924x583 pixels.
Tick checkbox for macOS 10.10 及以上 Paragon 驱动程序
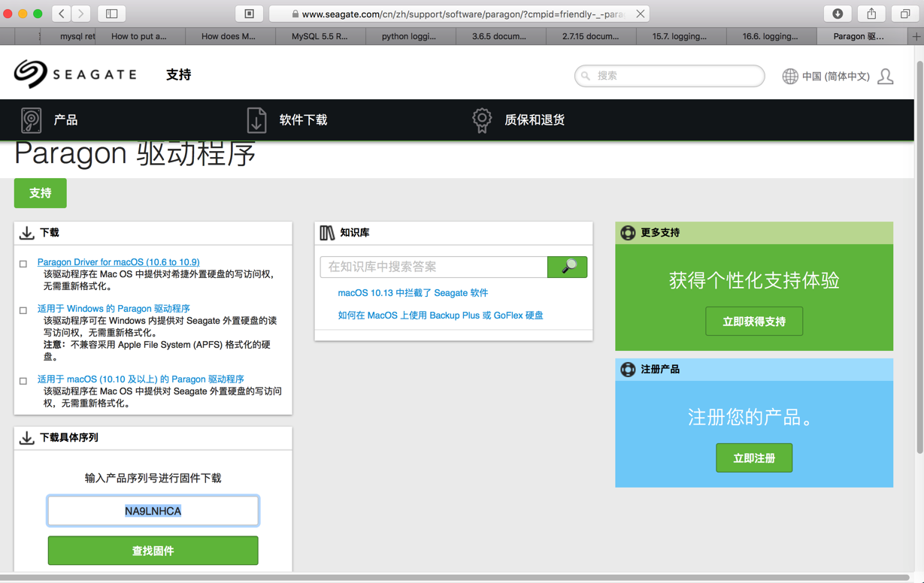[x=23, y=381]
